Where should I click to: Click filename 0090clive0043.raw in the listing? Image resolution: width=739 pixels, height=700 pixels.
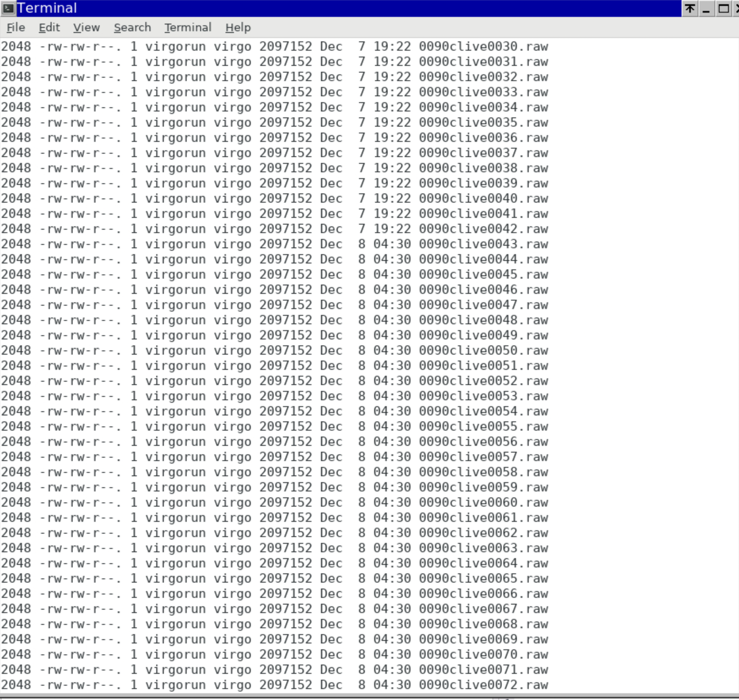[483, 244]
